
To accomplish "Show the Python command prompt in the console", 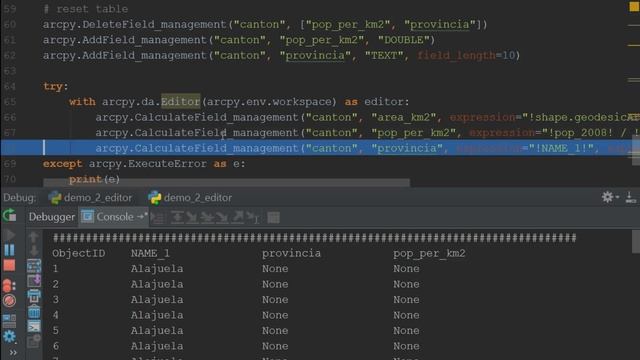I will coord(34,326).
